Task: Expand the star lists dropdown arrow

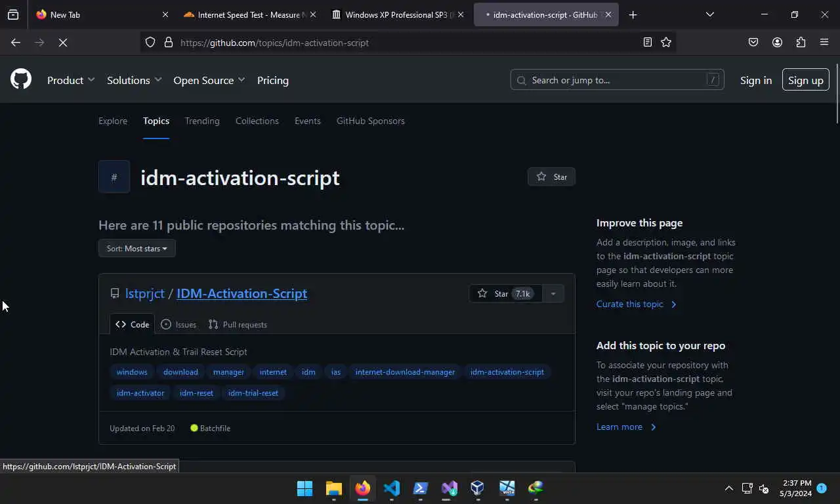Action: click(x=553, y=293)
